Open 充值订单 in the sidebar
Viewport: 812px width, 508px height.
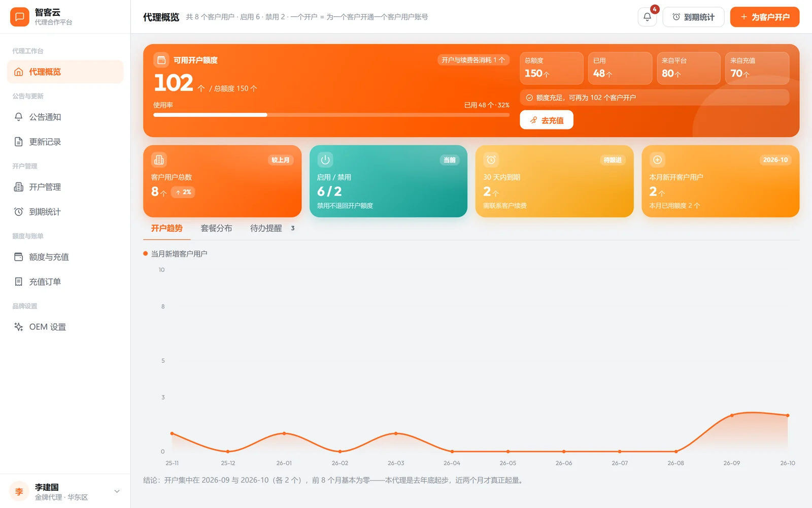click(65, 281)
